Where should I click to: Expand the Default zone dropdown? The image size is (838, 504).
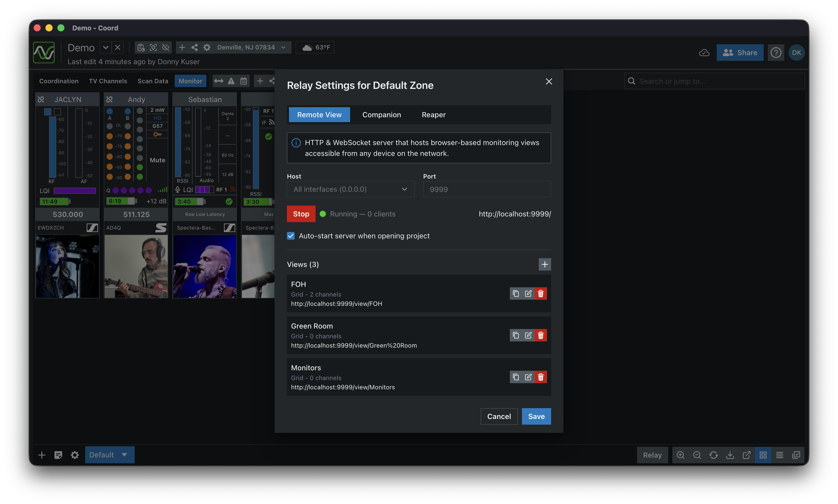[124, 455]
